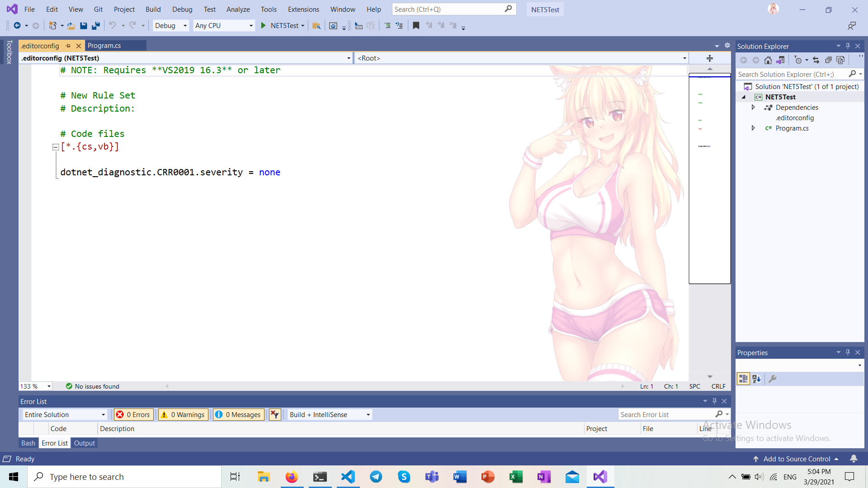
Task: Click Add to Source Control
Action: pyautogui.click(x=797, y=459)
